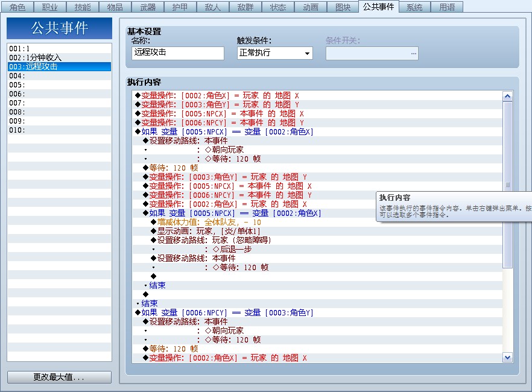Select the indented 变量操作 [0006:NPCY] line

(317, 195)
